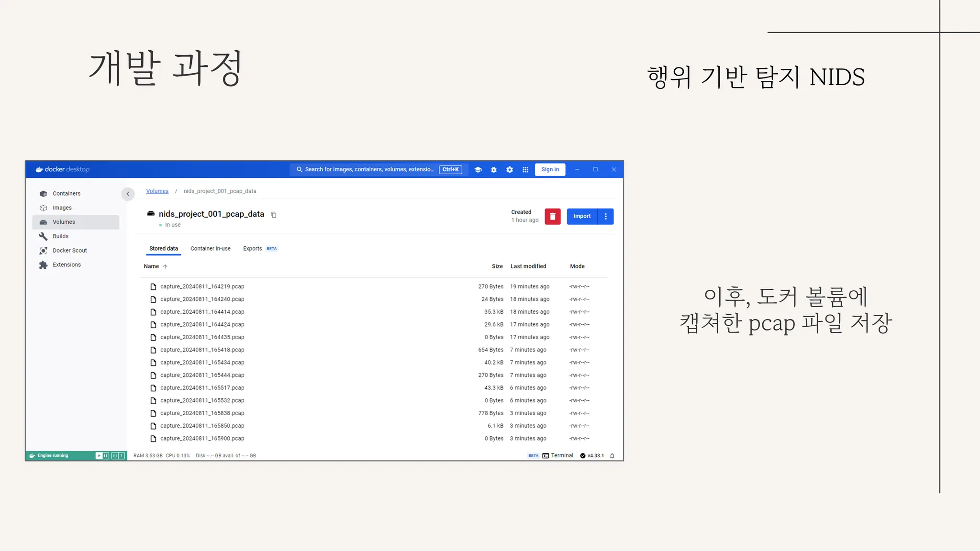
Task: Open engine more-options kebab in status bar
Action: [122, 456]
